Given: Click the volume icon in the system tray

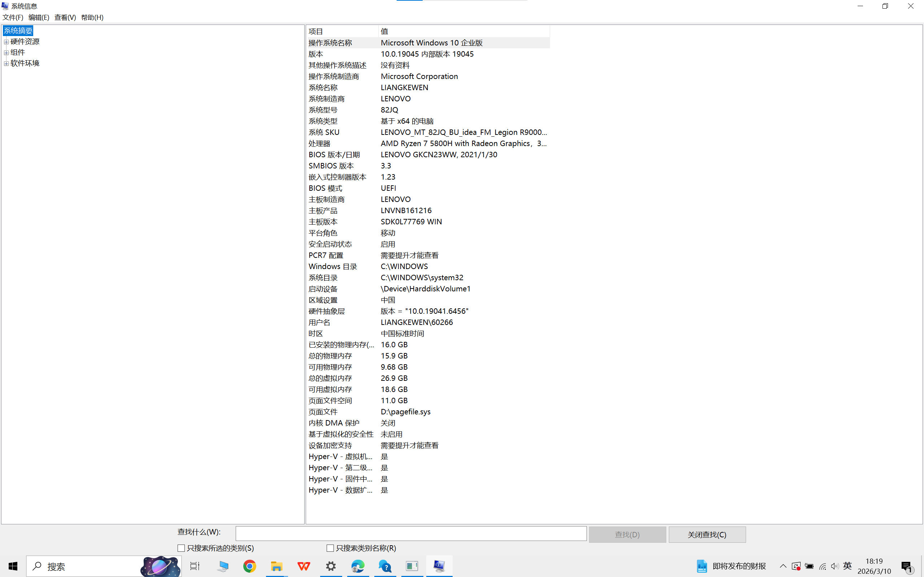Looking at the screenshot, I should point(834,566).
